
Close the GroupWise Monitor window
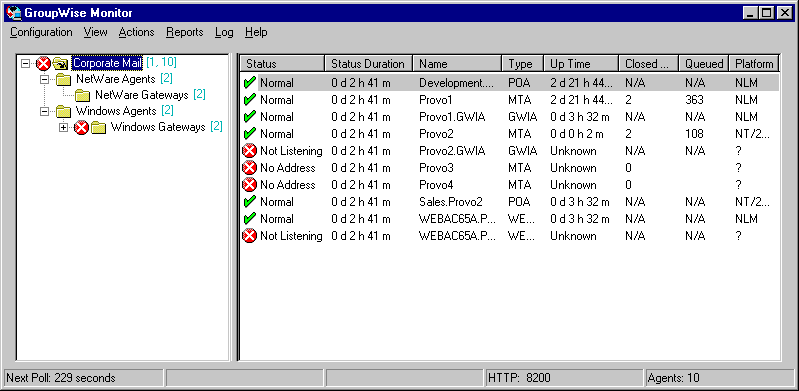[784, 13]
